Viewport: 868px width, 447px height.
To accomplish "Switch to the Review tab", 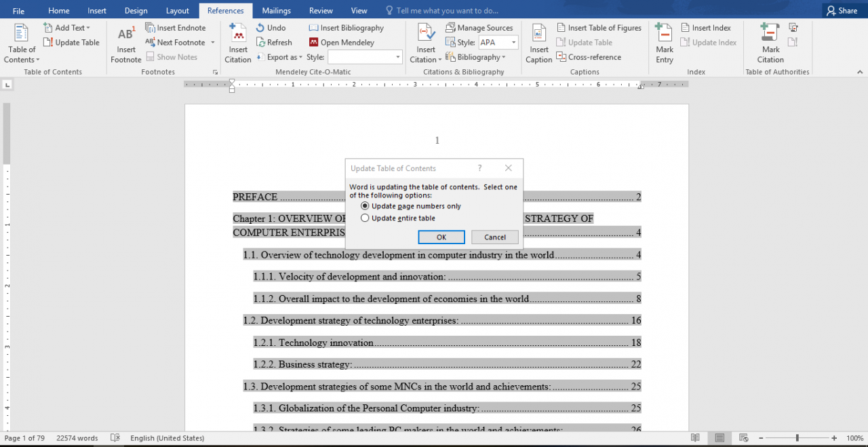I will tap(321, 11).
